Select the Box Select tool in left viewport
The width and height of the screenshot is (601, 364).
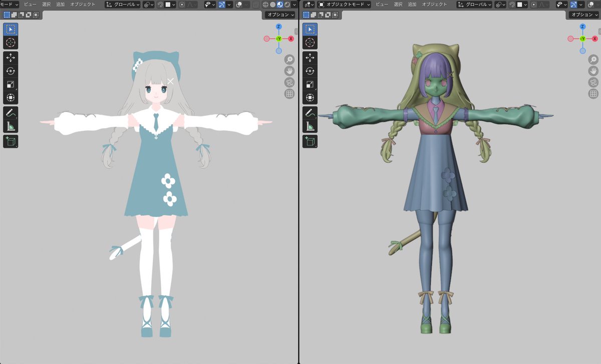coord(11,29)
